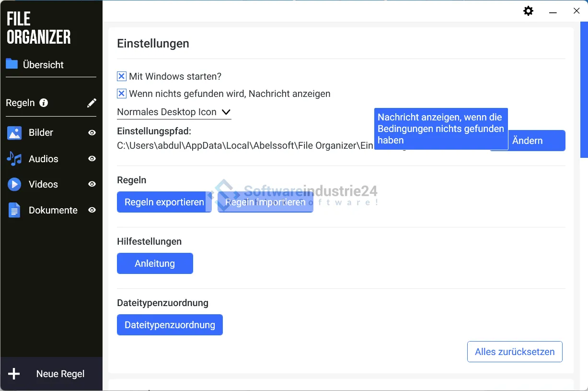Open the Dateitypenzuordnung button
The width and height of the screenshot is (588, 391).
point(170,325)
